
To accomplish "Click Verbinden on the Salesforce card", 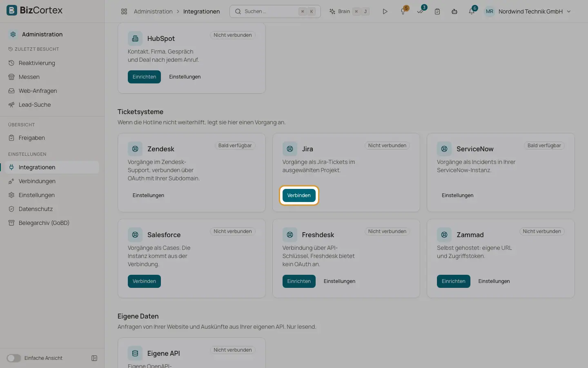I will [144, 281].
